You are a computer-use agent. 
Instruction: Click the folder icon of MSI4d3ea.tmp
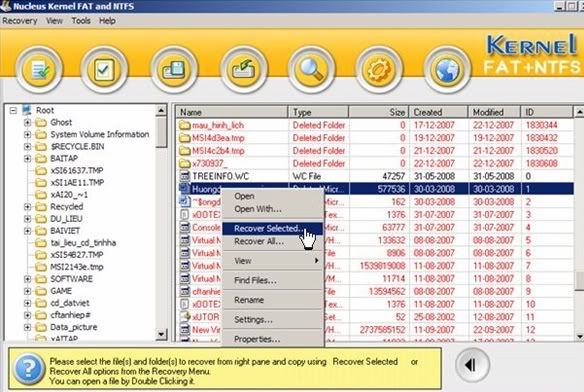(x=184, y=138)
